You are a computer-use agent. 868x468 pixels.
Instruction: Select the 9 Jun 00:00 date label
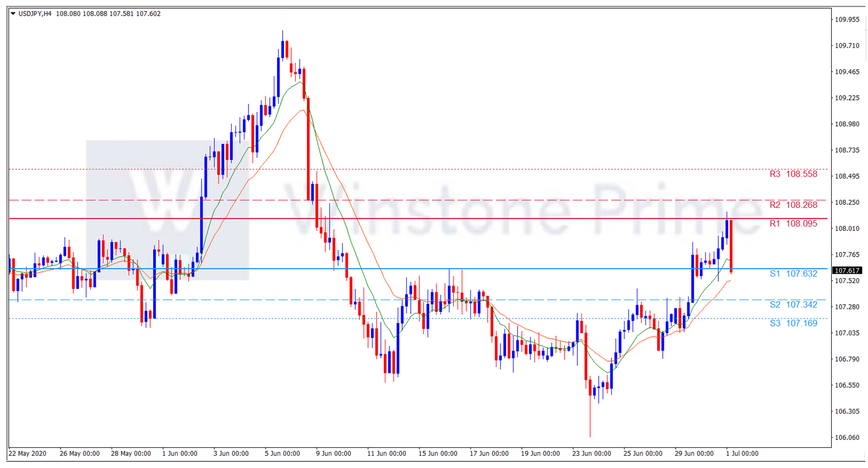point(334,454)
